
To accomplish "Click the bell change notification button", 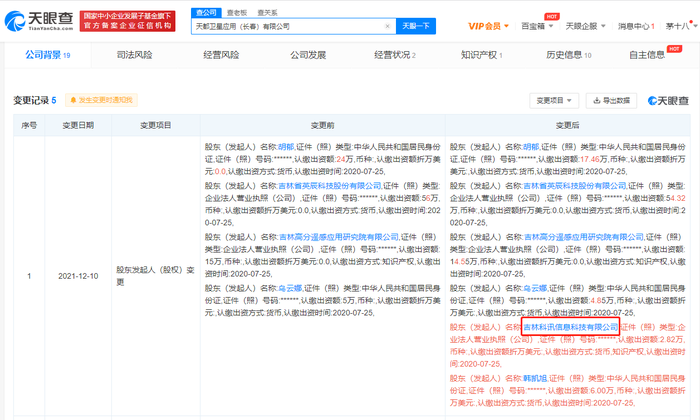I will tap(101, 100).
